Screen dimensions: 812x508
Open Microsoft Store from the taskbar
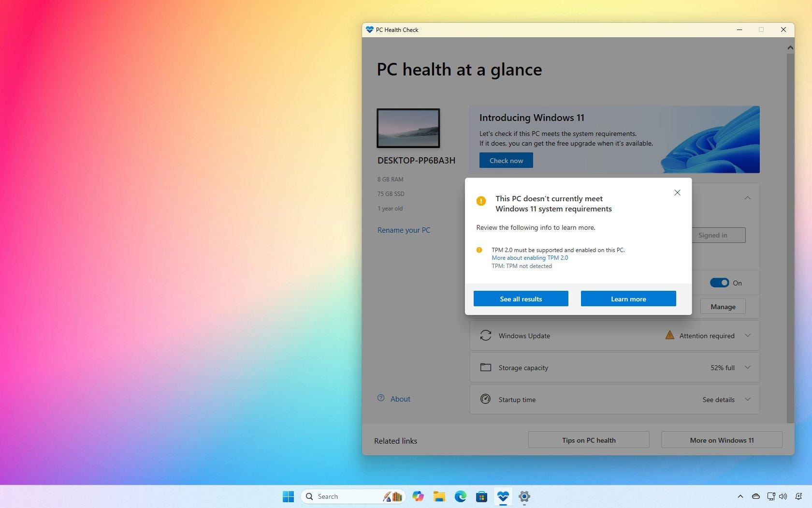click(481, 496)
